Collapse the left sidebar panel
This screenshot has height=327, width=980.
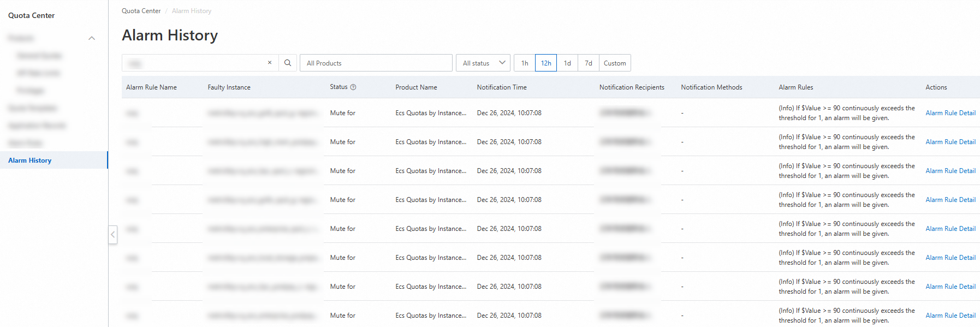click(x=112, y=235)
